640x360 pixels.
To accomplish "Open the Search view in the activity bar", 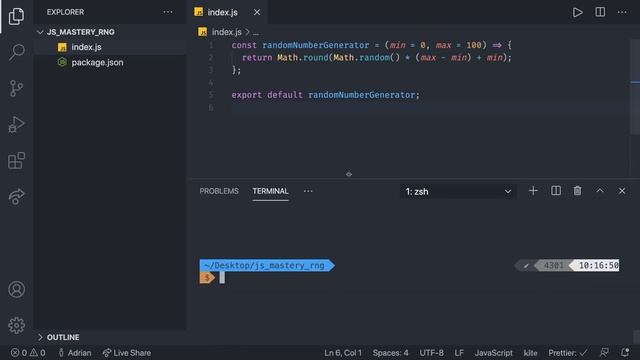I will point(16,52).
